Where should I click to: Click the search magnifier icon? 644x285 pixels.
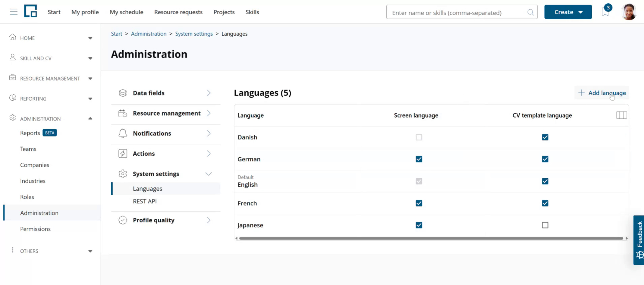coord(530,12)
